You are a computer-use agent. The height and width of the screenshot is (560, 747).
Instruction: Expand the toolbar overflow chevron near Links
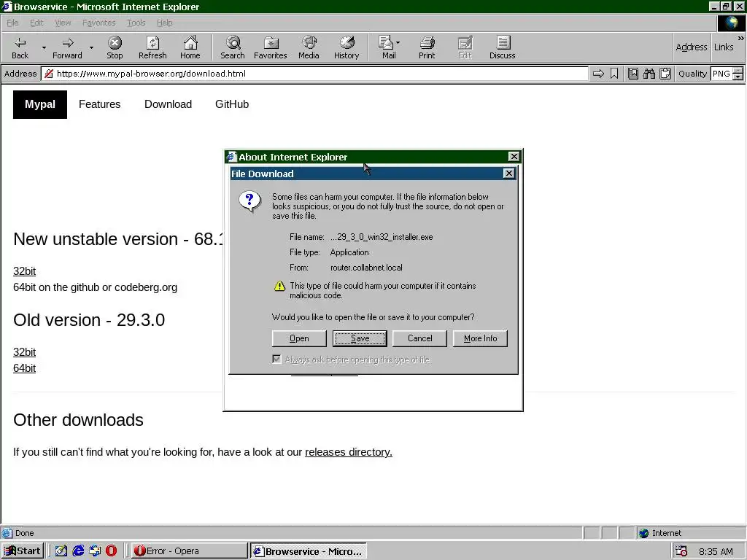(x=741, y=38)
